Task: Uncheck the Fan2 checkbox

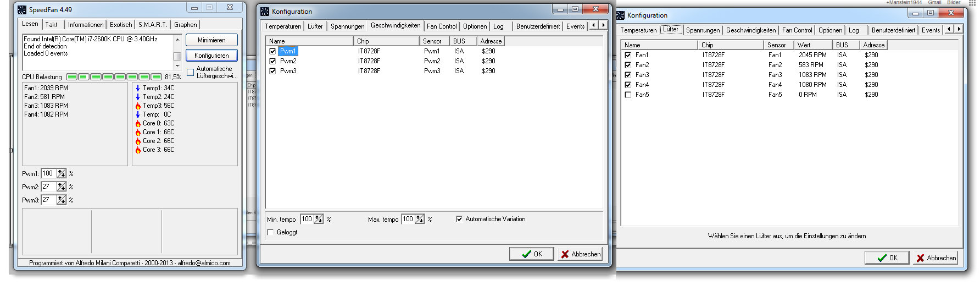Action: click(628, 65)
